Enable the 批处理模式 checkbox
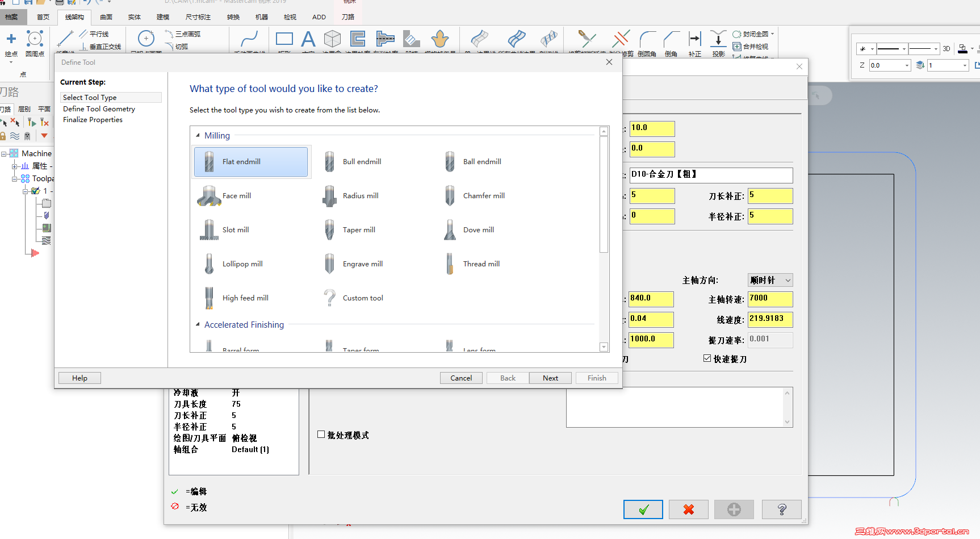The width and height of the screenshot is (980, 539). coord(321,434)
